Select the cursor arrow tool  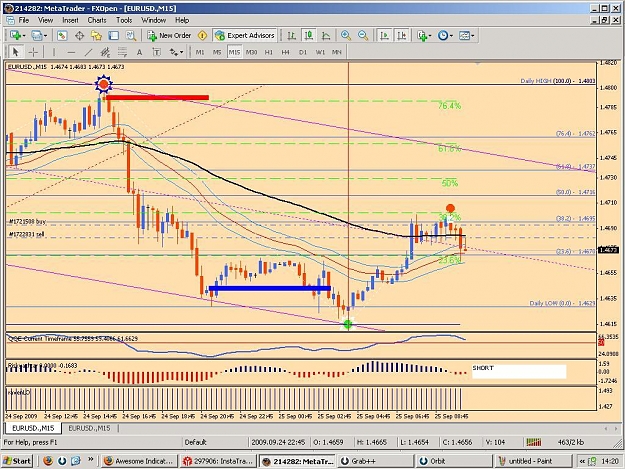coord(16,52)
